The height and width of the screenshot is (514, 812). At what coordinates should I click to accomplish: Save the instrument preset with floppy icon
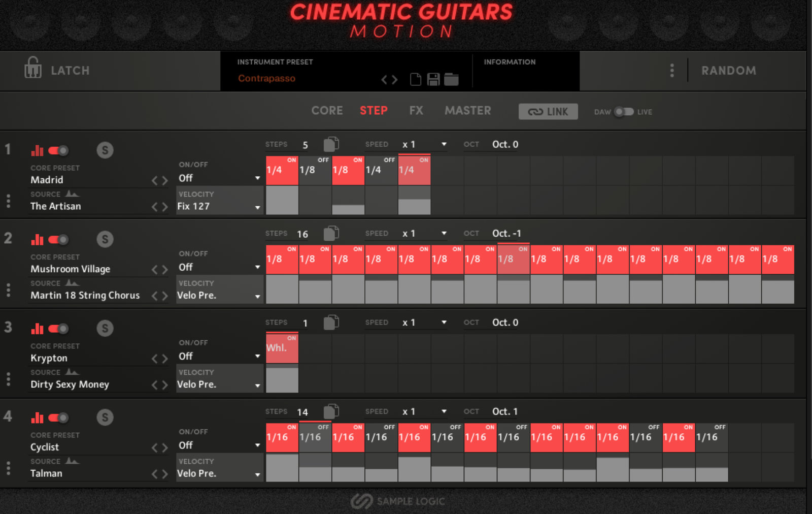click(433, 79)
